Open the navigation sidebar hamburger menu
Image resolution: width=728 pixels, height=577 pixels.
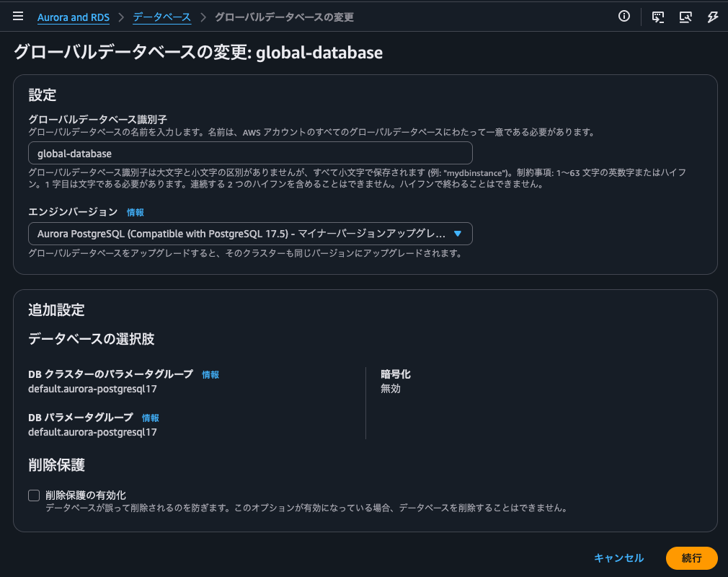pyautogui.click(x=17, y=16)
